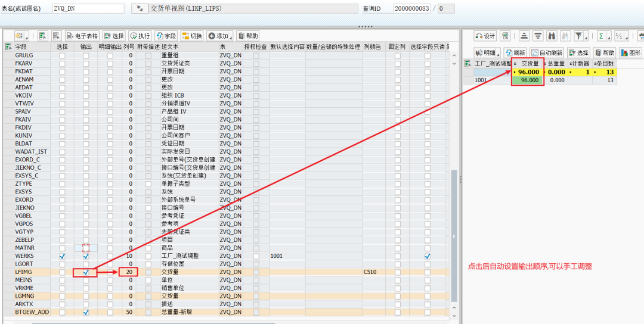Click the select-all rows icon in left toolbar
644x324 pixels.
click(x=42, y=36)
